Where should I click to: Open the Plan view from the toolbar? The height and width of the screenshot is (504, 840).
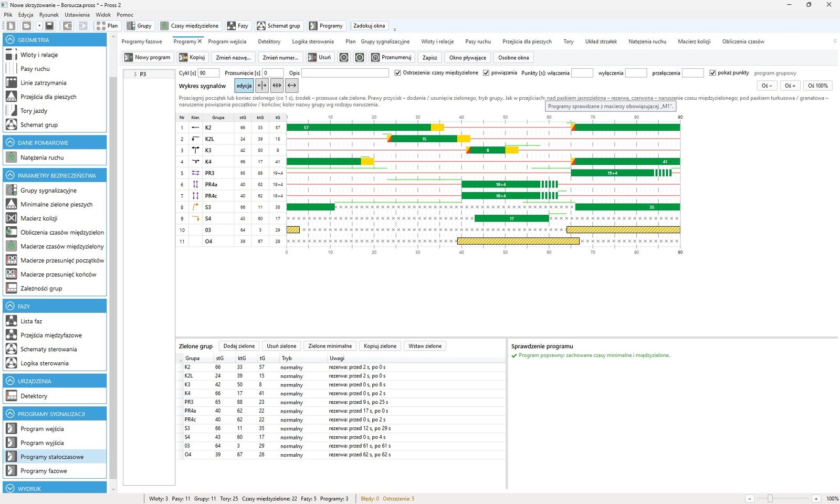[x=107, y=26]
